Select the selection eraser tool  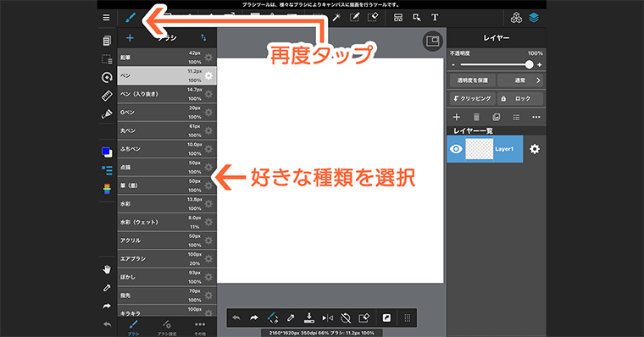pyautogui.click(x=373, y=17)
